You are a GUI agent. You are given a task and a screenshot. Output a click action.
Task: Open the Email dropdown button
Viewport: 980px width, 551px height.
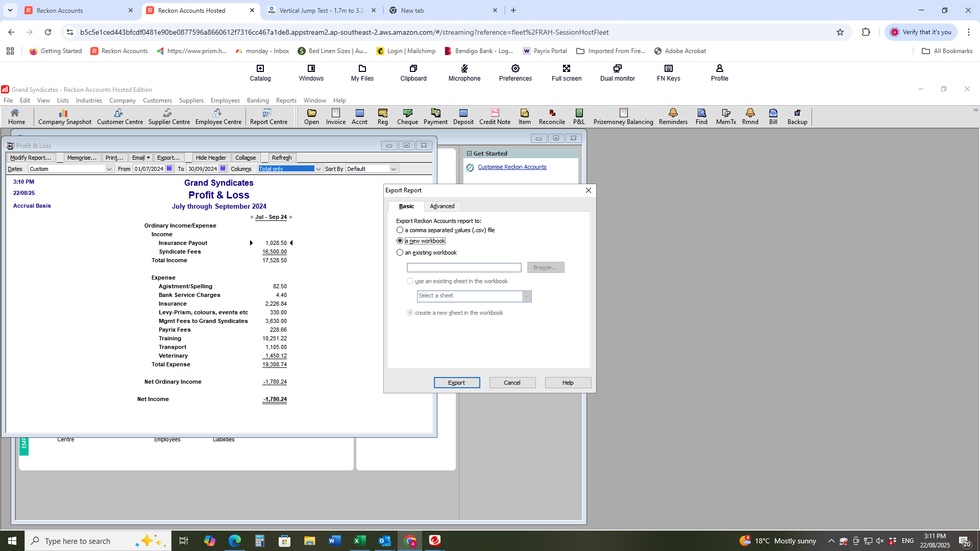(140, 158)
